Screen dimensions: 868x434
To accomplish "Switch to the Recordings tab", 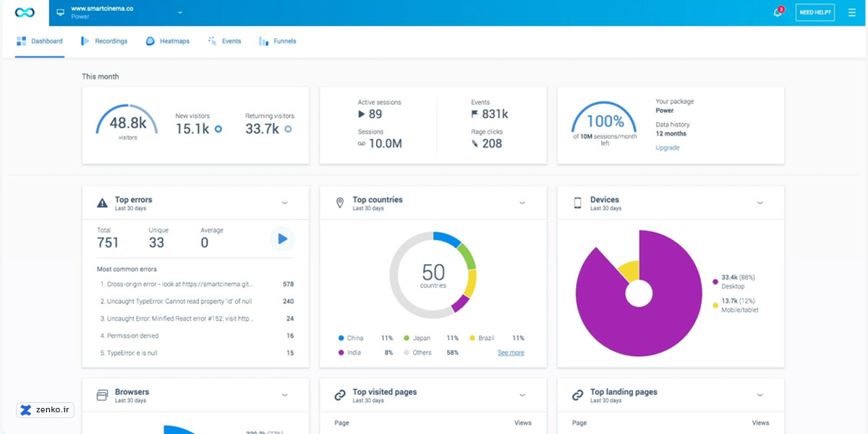I will [104, 41].
